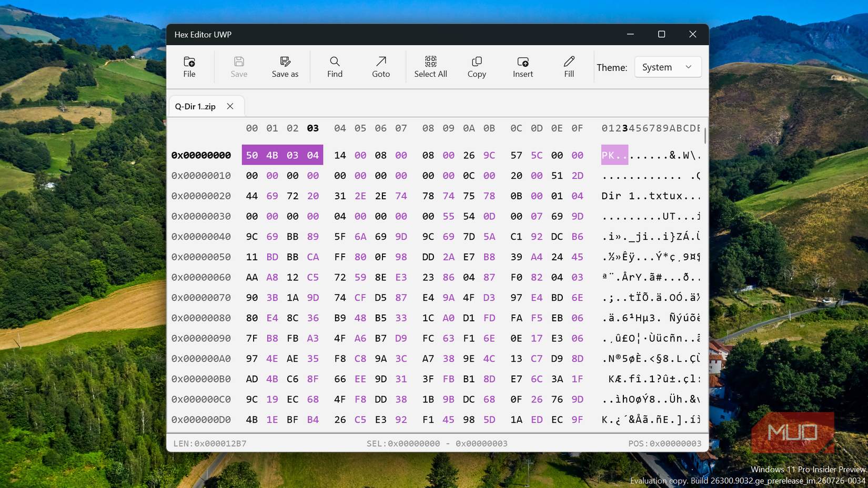This screenshot has height=488, width=868.
Task: Click byte 5F in row 0x00000040
Action: pyautogui.click(x=340, y=237)
